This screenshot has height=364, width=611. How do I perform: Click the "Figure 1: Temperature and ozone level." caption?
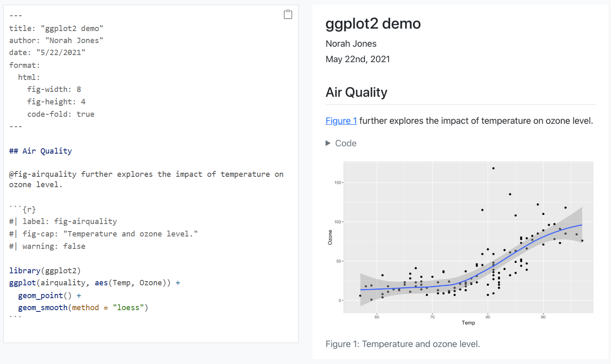pos(402,344)
